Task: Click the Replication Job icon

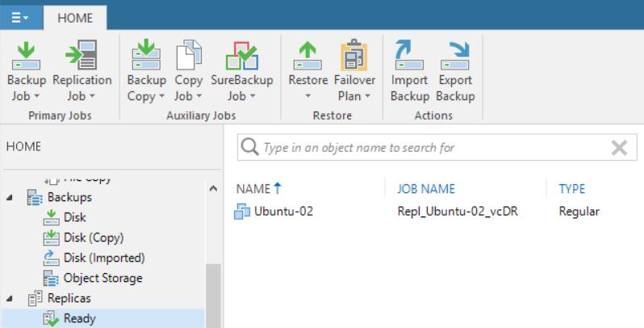Action: click(82, 55)
